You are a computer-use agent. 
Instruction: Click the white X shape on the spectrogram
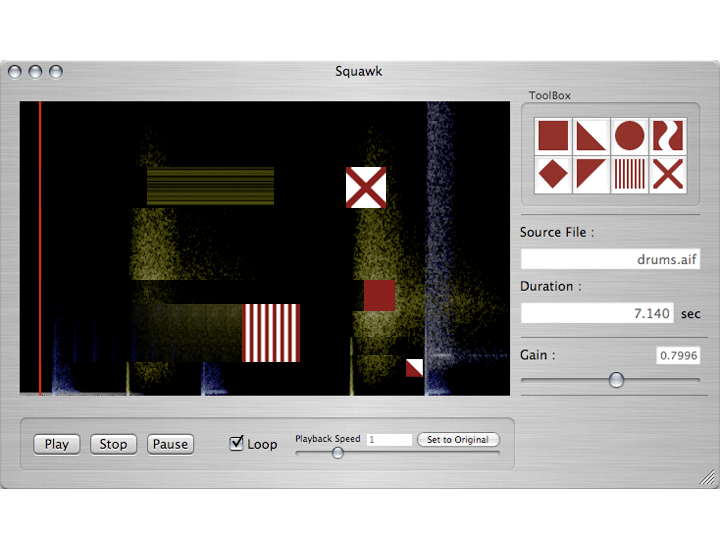[x=366, y=187]
